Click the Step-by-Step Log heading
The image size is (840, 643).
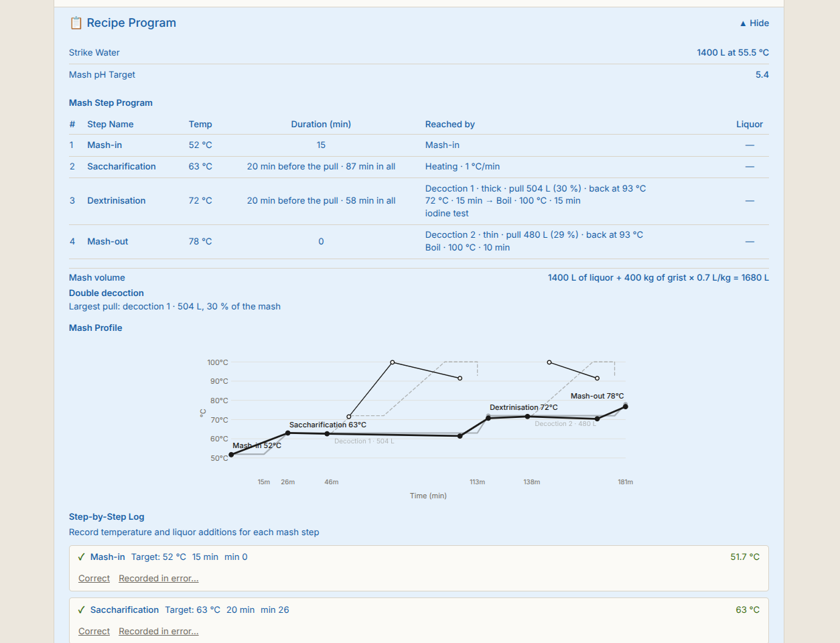pos(107,516)
